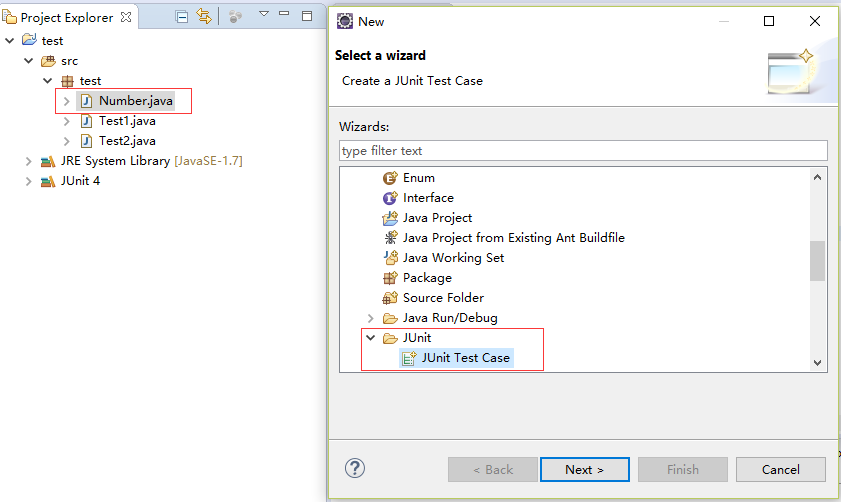Click the wizards list scrollbar thumb
This screenshot has height=502, width=841.
coord(817,261)
